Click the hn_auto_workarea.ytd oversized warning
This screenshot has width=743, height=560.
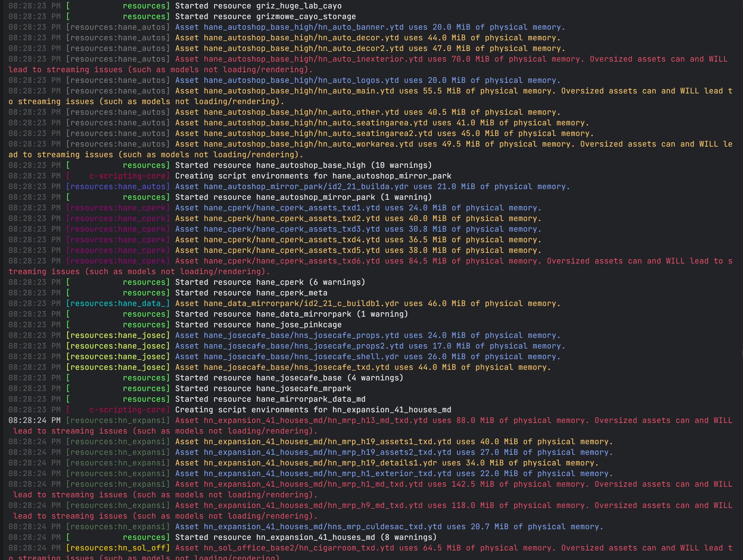pos(370,149)
